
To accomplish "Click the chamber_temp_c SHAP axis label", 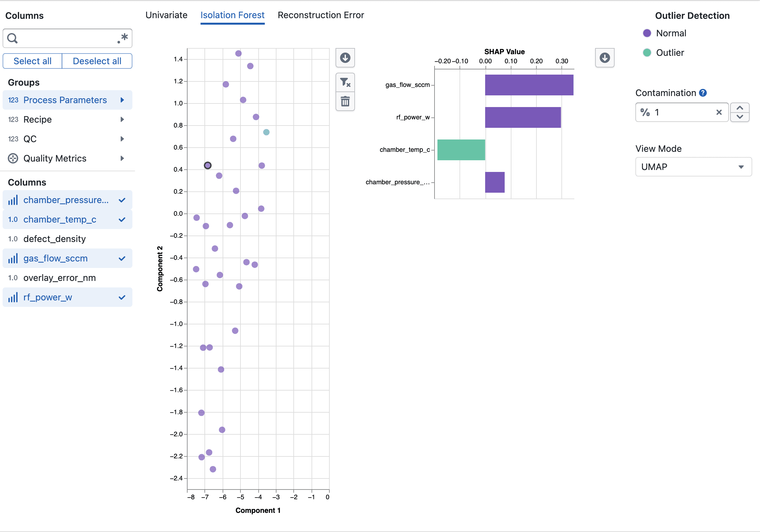I will coord(405,150).
